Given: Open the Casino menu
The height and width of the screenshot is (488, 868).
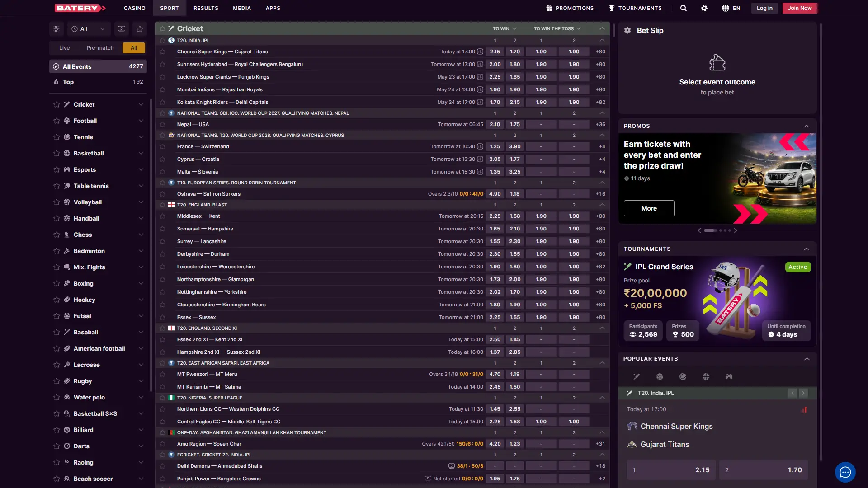Looking at the screenshot, I should coord(135,8).
